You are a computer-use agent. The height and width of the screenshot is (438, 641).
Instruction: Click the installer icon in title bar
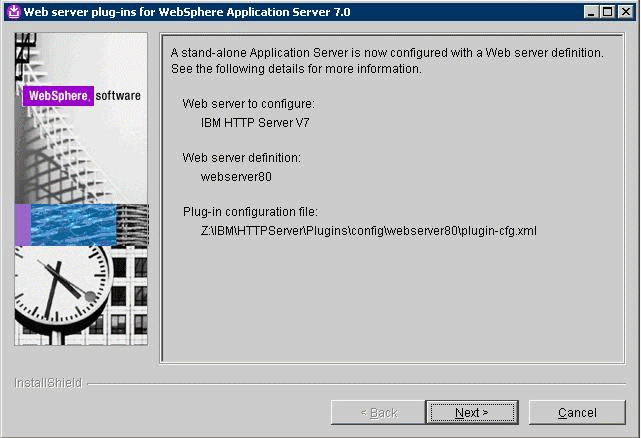click(x=14, y=11)
